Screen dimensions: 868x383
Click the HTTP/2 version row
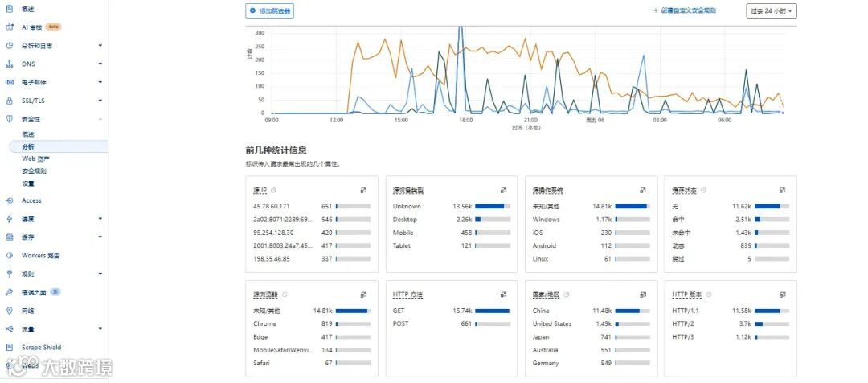coord(731,323)
